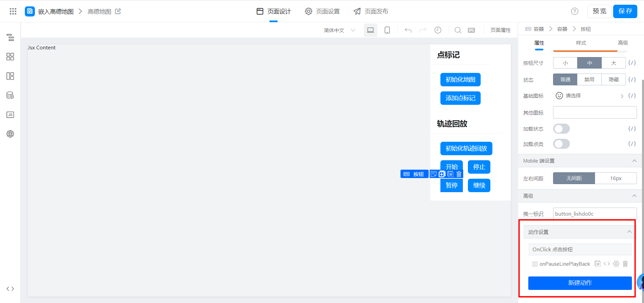
Task: Switch to mobile device preview
Action: click(387, 30)
